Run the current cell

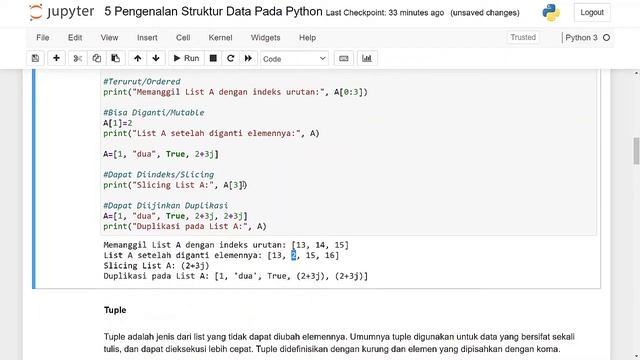point(186,58)
